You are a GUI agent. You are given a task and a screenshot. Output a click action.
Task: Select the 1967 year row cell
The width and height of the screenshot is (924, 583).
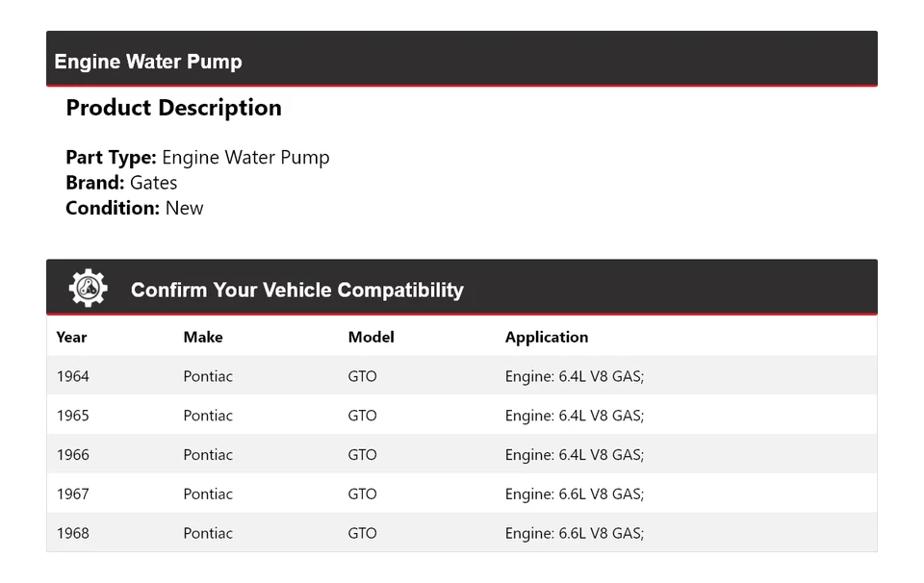coord(73,494)
